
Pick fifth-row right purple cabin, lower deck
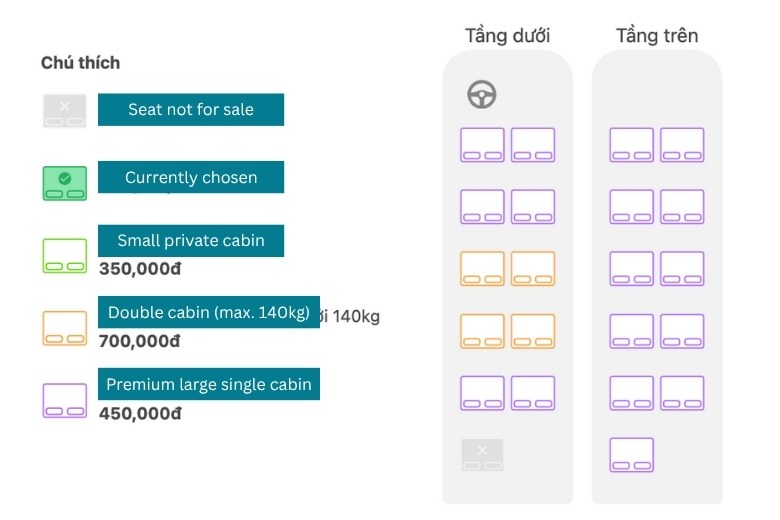(533, 393)
